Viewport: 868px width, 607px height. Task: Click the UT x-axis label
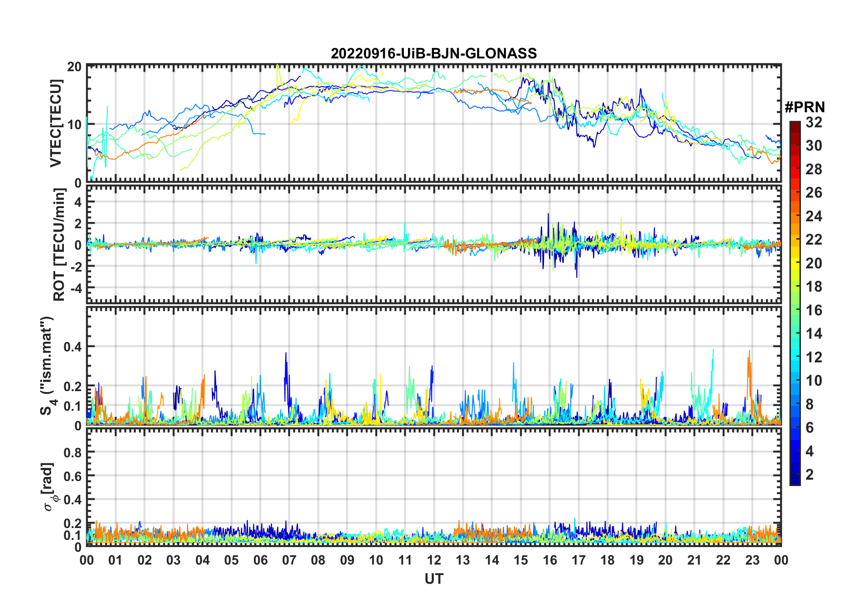point(434,579)
